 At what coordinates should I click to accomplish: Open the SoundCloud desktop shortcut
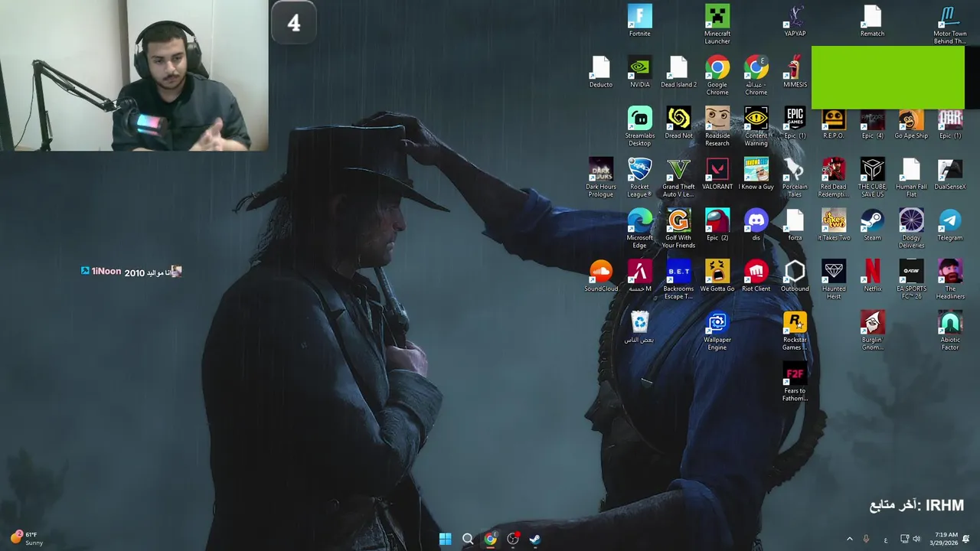click(x=601, y=276)
